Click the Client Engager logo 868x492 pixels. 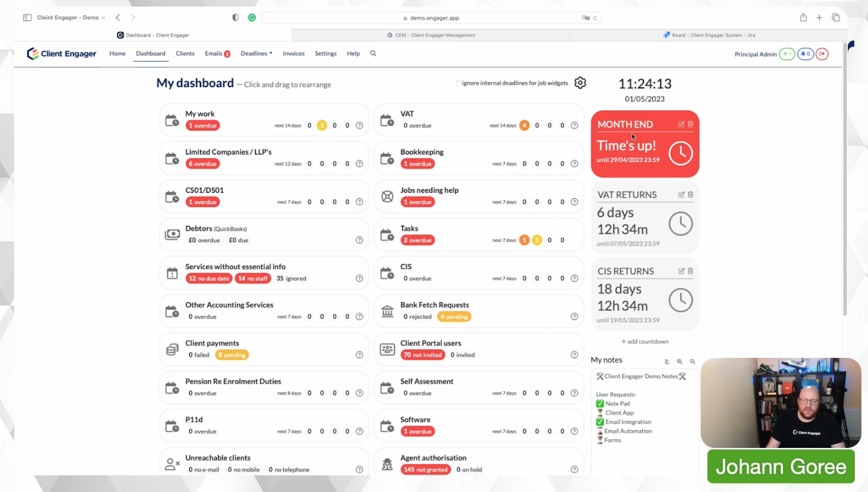click(x=61, y=54)
